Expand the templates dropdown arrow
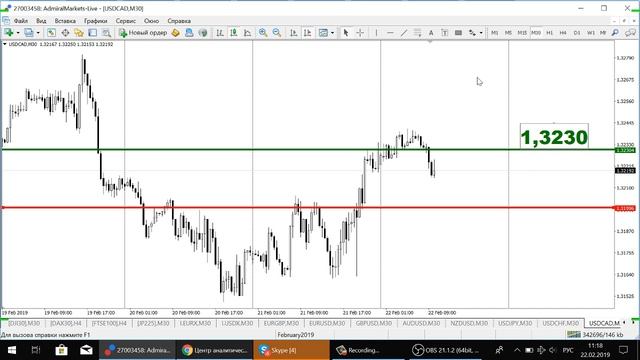The height and width of the screenshot is (360, 640). (332, 33)
